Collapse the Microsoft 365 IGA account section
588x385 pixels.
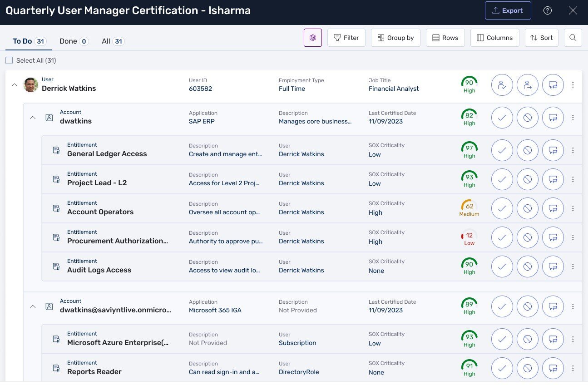click(32, 306)
